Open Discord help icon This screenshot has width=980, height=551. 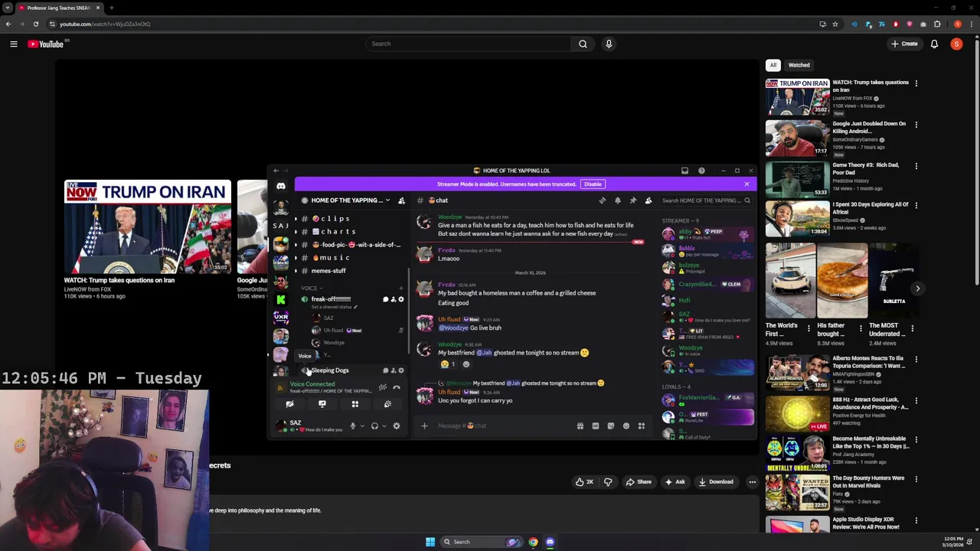point(701,171)
